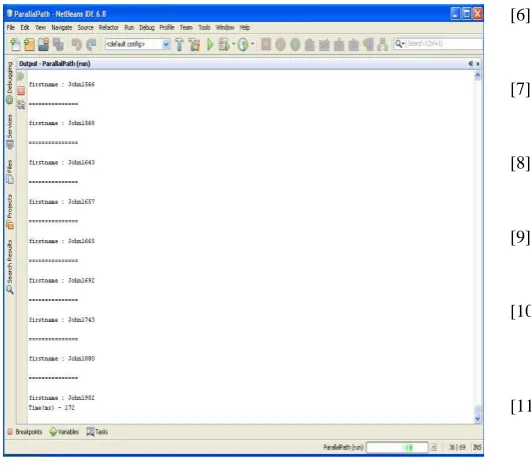Minimize the Output panel with arrow icon
Screen dimensions: 531x468
pyautogui.click(x=471, y=64)
